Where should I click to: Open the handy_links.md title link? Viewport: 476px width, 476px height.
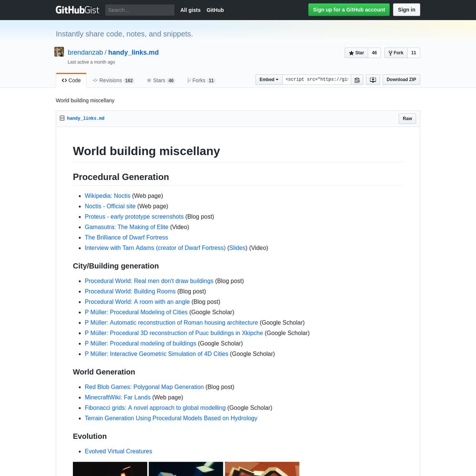coord(134,52)
